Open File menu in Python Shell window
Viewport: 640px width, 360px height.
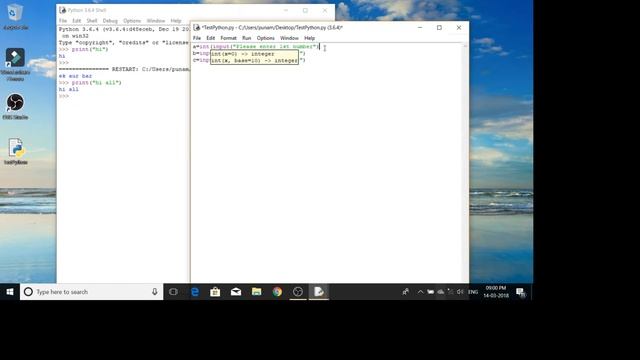pos(63,21)
